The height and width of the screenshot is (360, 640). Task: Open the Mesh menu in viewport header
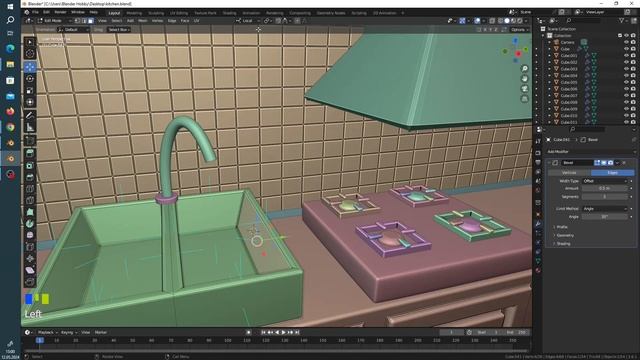point(142,20)
